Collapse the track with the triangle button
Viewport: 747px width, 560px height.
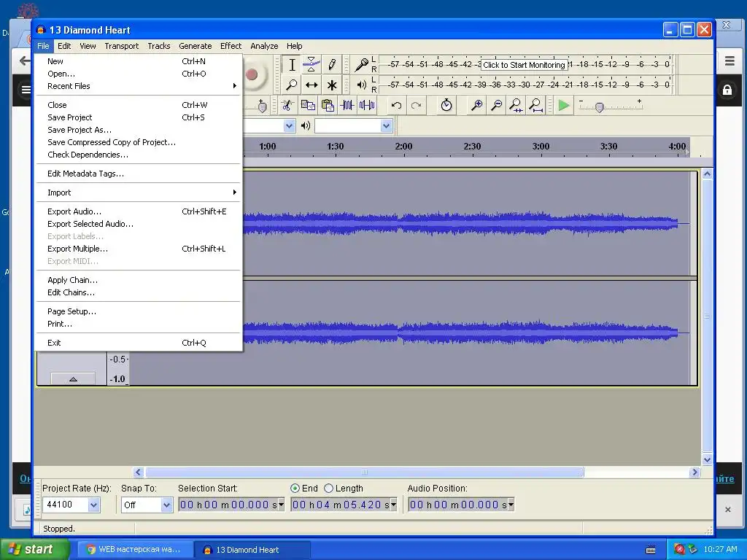pyautogui.click(x=73, y=379)
